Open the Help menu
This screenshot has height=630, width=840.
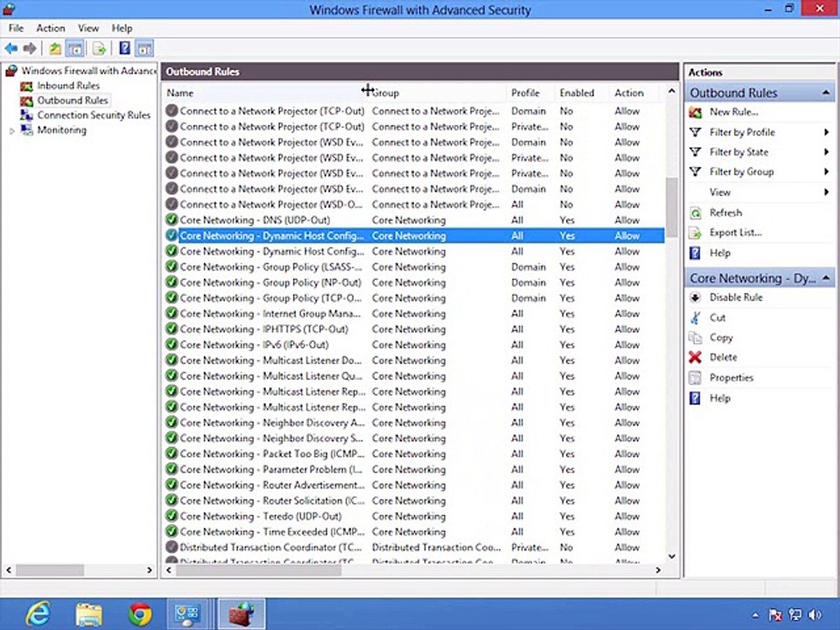122,28
